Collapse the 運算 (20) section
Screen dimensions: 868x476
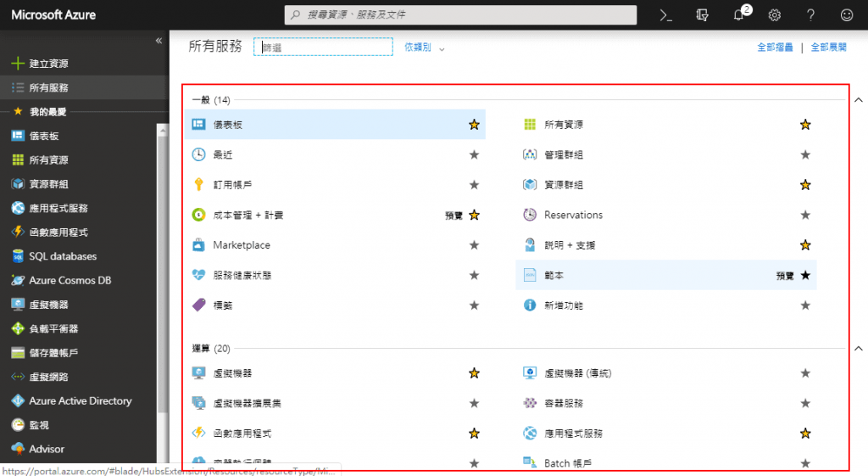pos(859,349)
